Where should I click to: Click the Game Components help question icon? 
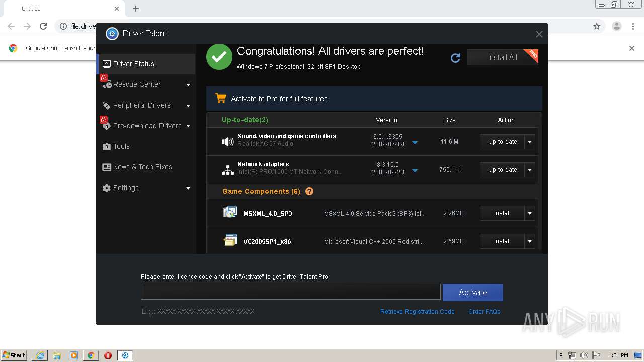click(x=309, y=191)
